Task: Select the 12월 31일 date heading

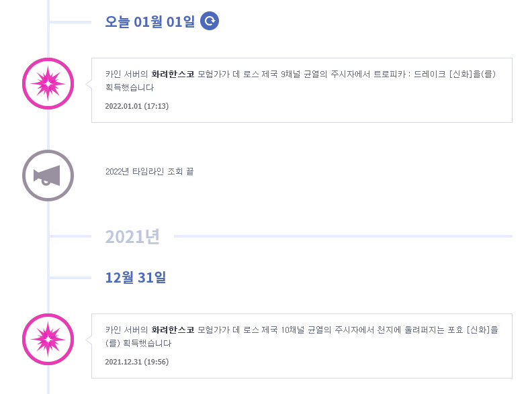Action: click(136, 277)
